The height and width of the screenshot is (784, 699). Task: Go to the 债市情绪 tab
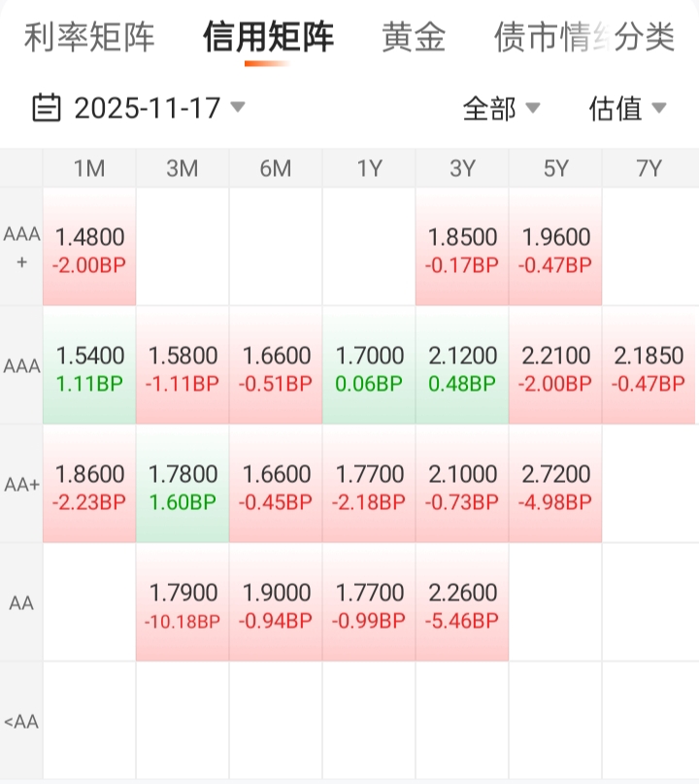click(x=540, y=38)
